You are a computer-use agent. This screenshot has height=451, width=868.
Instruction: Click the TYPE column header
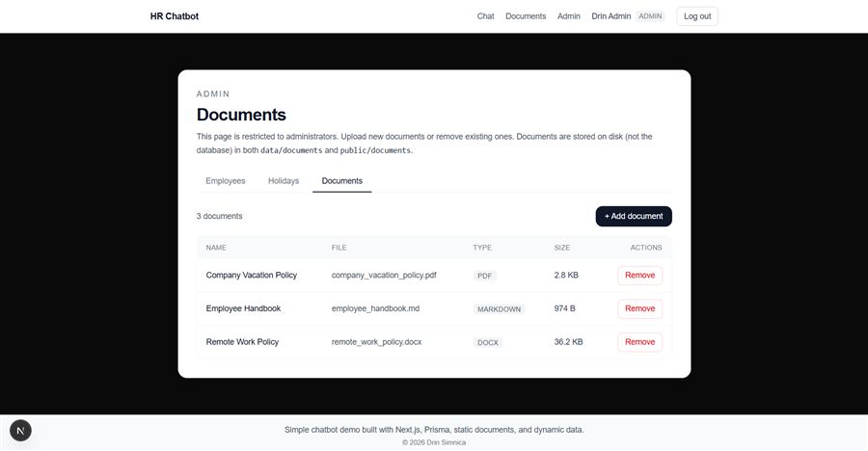(482, 248)
